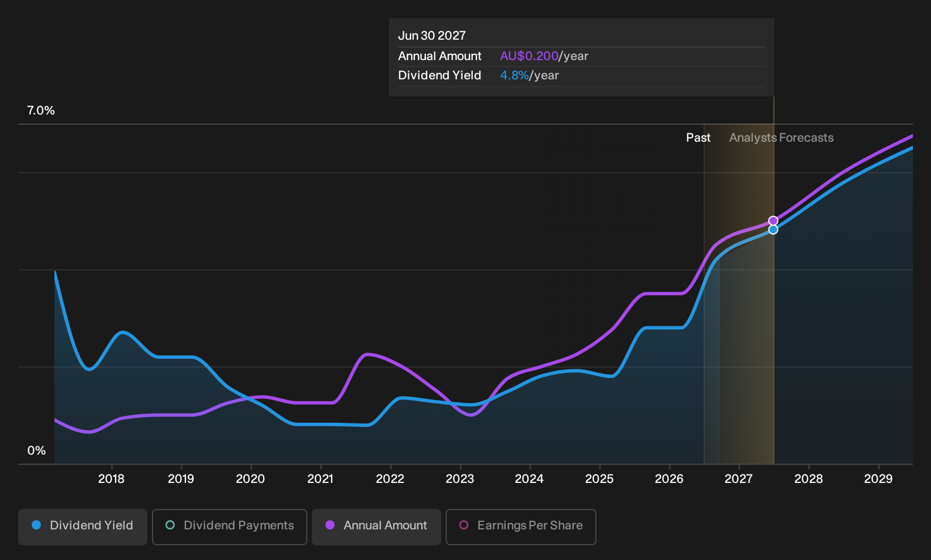The height and width of the screenshot is (560, 931).
Task: Click the Analysts Forecasts label
Action: click(x=781, y=138)
